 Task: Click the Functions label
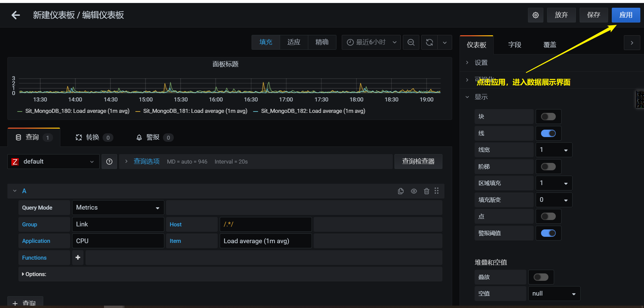[34, 258]
